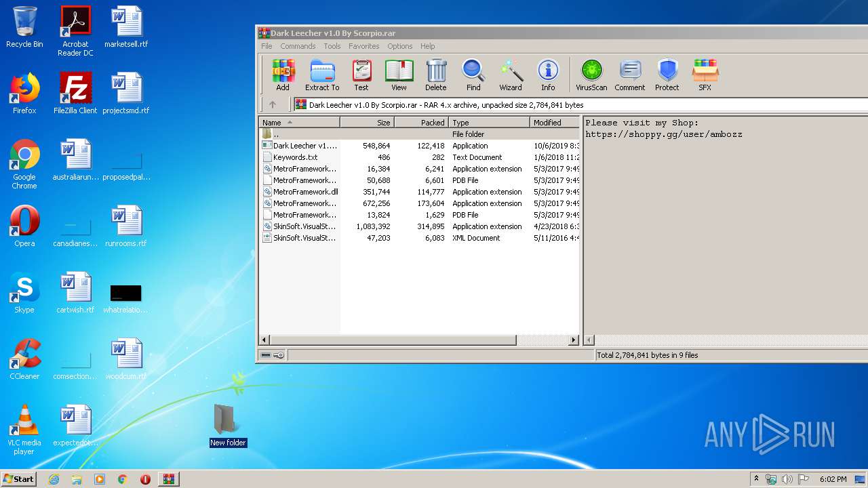Image resolution: width=868 pixels, height=488 pixels.
Task: Show hidden system tray icons arrow
Action: 757,479
